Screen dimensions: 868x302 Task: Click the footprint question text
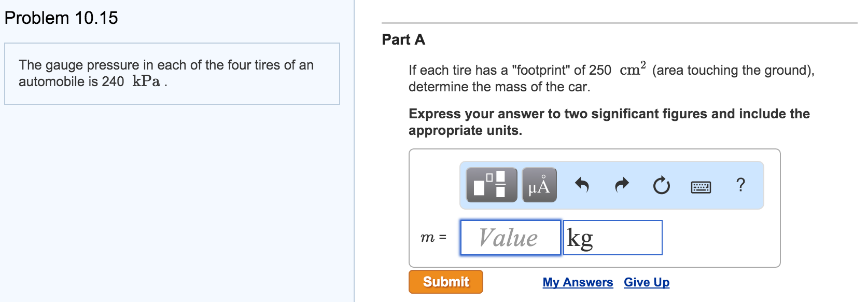[x=612, y=78]
